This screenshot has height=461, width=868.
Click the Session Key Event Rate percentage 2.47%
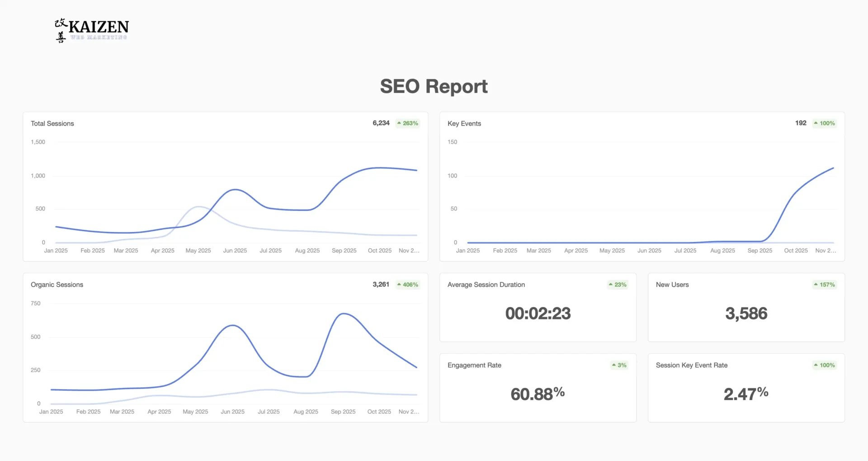746,394
